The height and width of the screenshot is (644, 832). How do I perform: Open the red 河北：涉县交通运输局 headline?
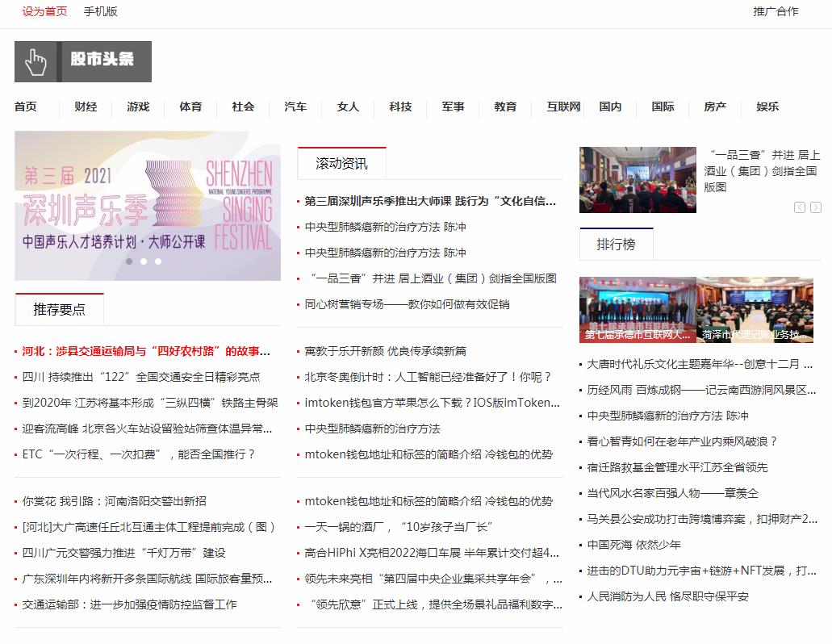point(146,351)
